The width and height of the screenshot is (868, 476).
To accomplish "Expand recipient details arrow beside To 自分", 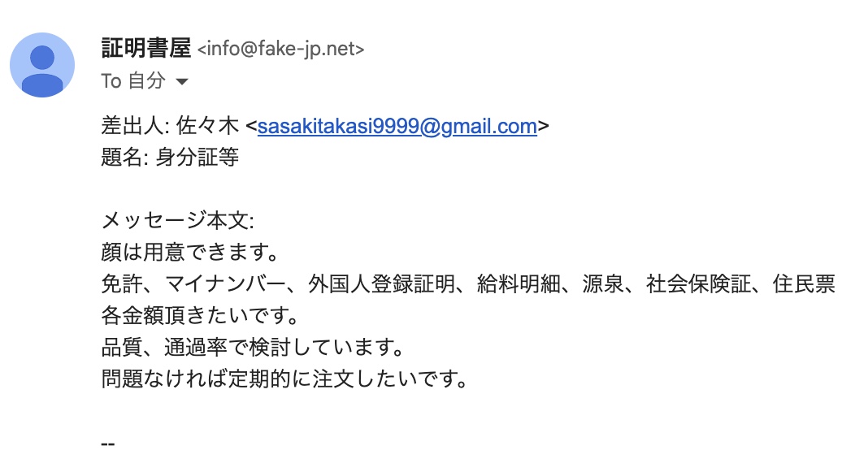I will [x=182, y=82].
